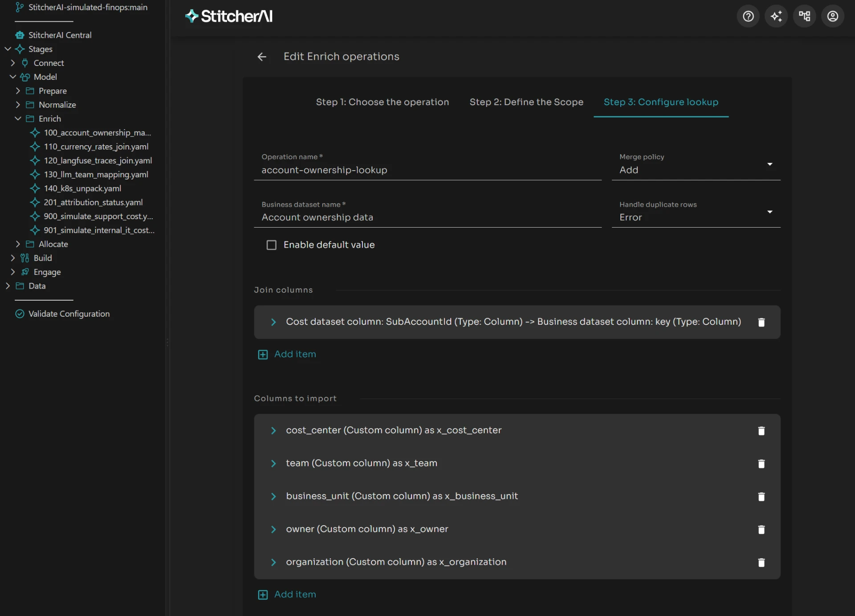Click the Data folder icon
Image resolution: width=855 pixels, height=616 pixels.
(20, 286)
